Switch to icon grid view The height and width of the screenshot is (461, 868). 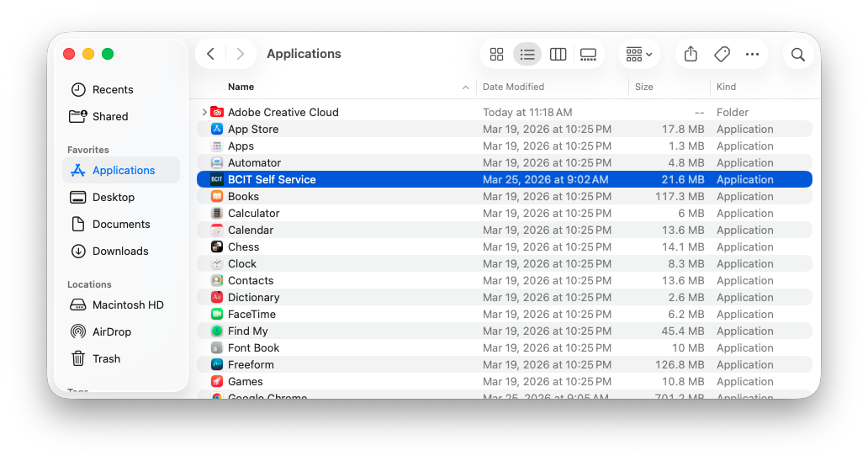[x=496, y=55]
